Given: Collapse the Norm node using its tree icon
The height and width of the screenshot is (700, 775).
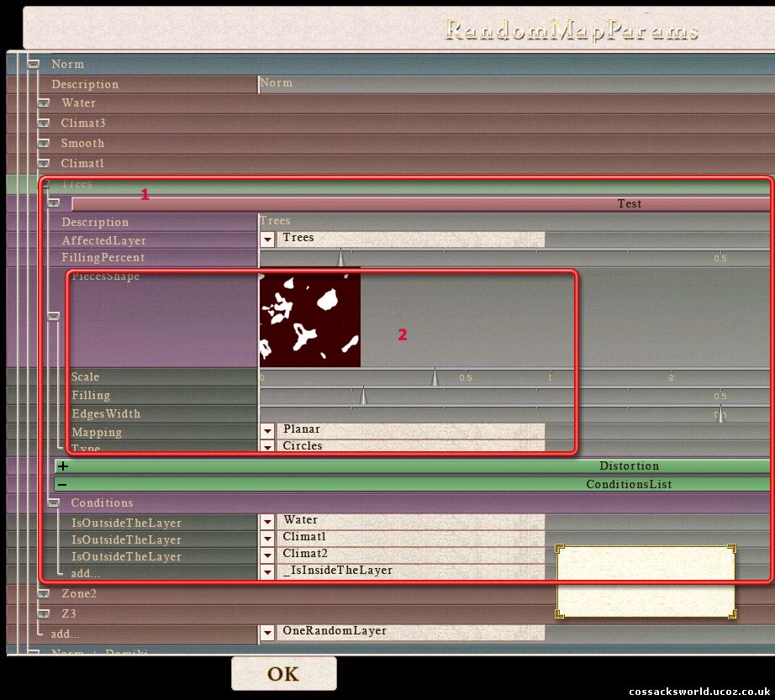Looking at the screenshot, I should [x=33, y=64].
